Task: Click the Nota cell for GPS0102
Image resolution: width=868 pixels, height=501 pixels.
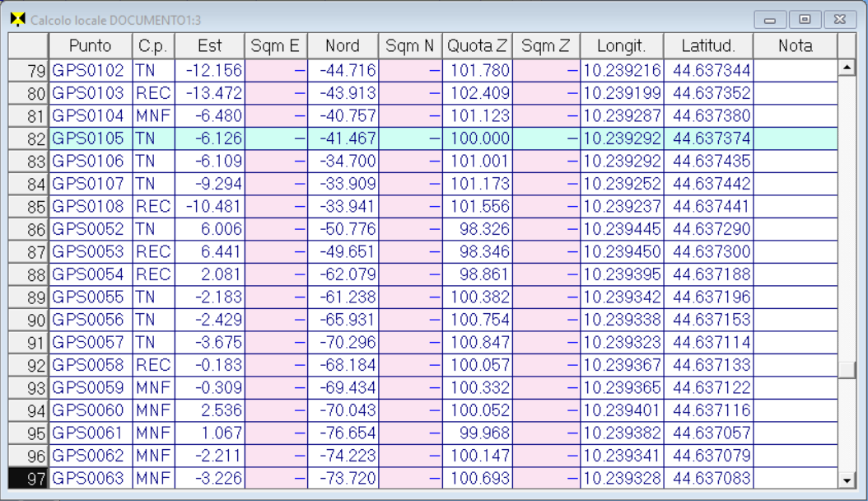Action: click(795, 71)
